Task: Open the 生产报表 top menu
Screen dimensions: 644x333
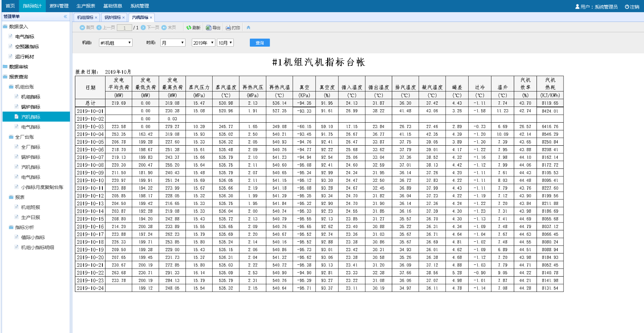Action: point(86,6)
